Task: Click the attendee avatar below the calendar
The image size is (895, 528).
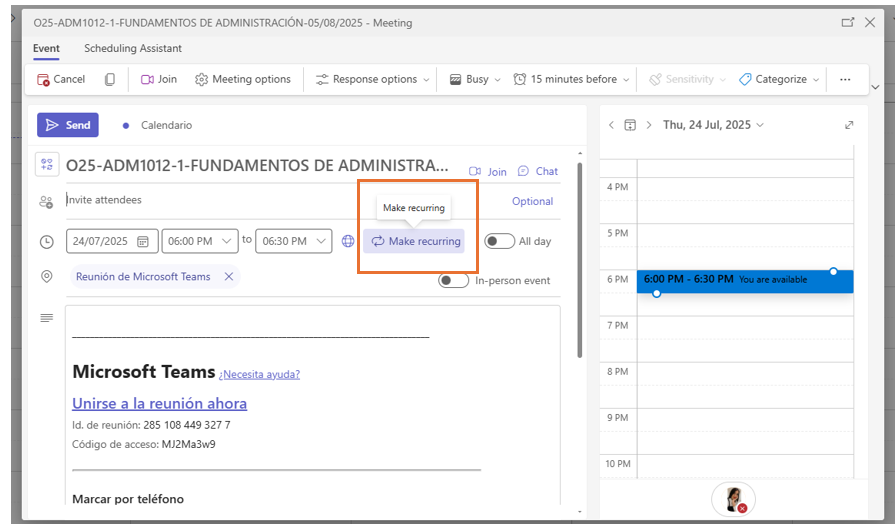Action: 733,499
